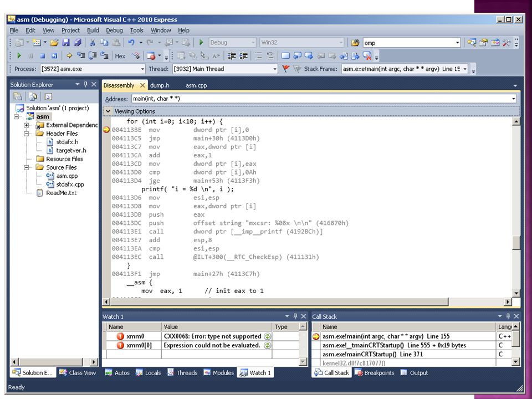Save the current file with Save icon
This screenshot has width=532, height=399.
pos(66,43)
